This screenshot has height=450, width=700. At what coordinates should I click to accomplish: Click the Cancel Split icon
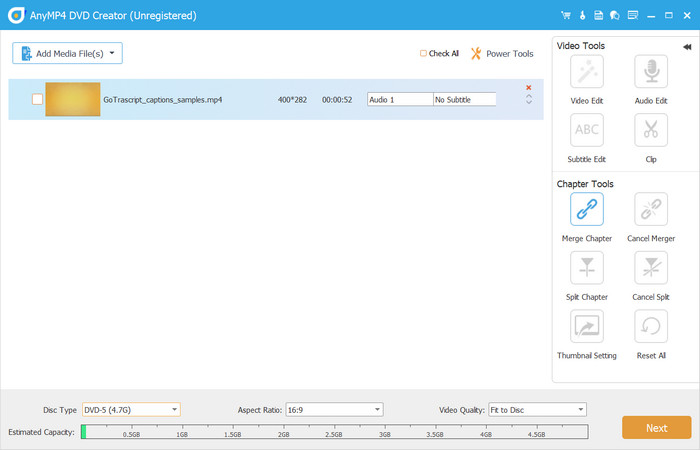[x=651, y=267]
